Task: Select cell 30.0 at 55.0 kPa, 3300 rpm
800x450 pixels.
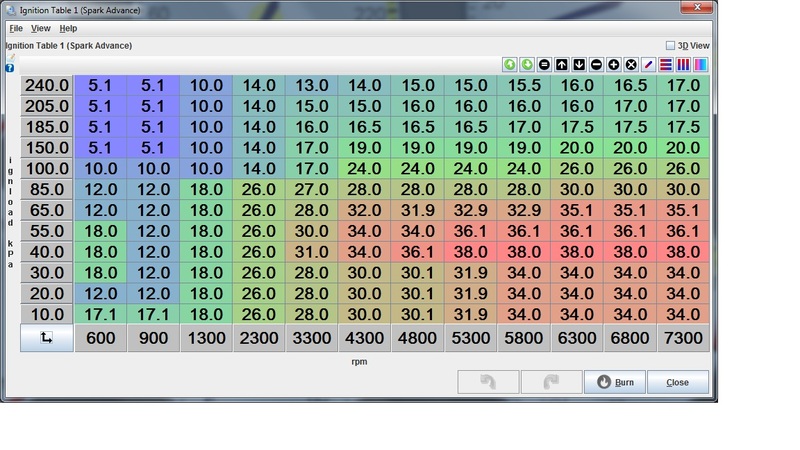Action: coord(312,231)
